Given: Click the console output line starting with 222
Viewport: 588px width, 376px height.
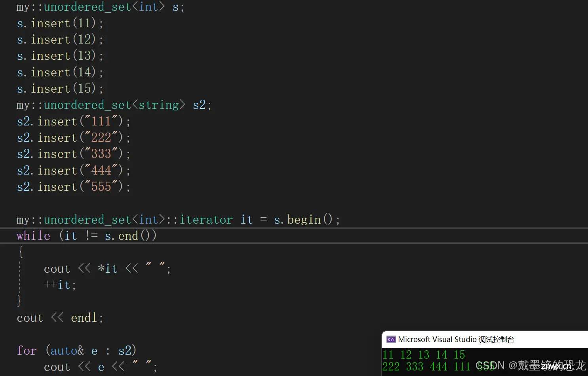Looking at the screenshot, I should tap(439, 367).
